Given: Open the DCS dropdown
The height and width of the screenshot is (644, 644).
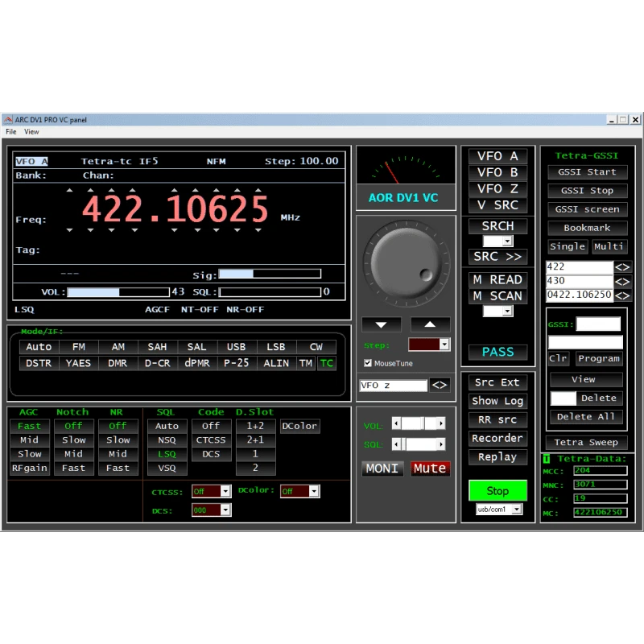Looking at the screenshot, I should pyautogui.click(x=225, y=510).
